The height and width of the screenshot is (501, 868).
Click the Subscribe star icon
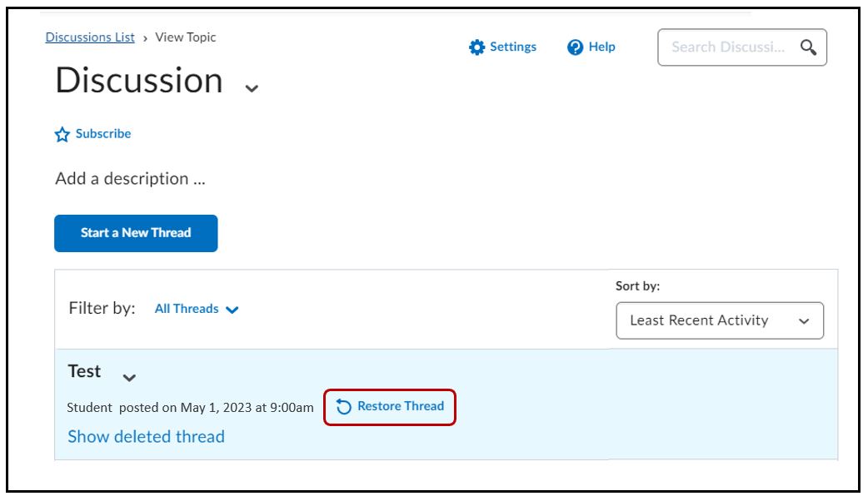click(x=62, y=135)
